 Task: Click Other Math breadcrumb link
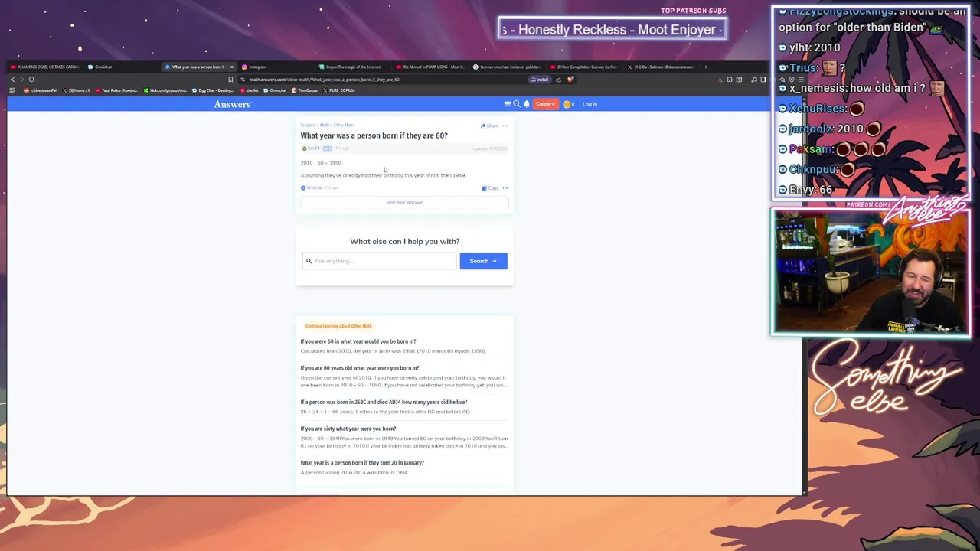tap(344, 125)
